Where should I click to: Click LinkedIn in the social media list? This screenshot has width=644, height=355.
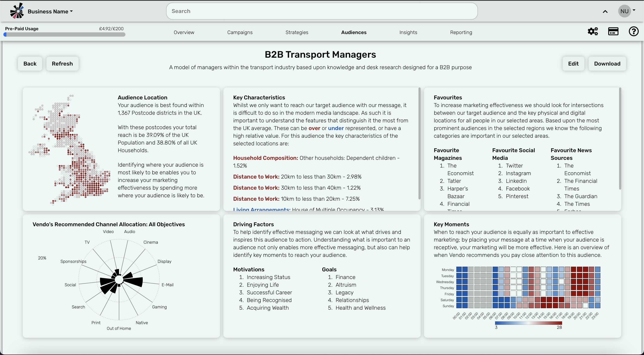pos(516,181)
